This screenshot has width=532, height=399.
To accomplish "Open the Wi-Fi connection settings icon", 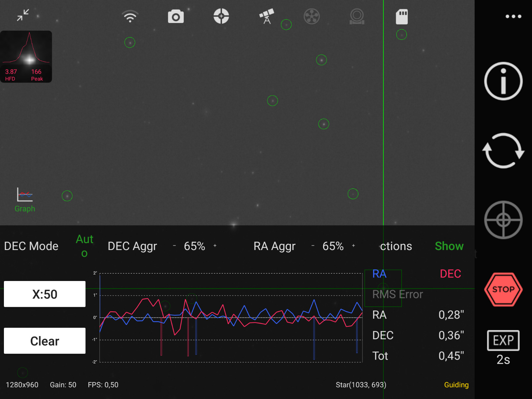I will 130,16.
